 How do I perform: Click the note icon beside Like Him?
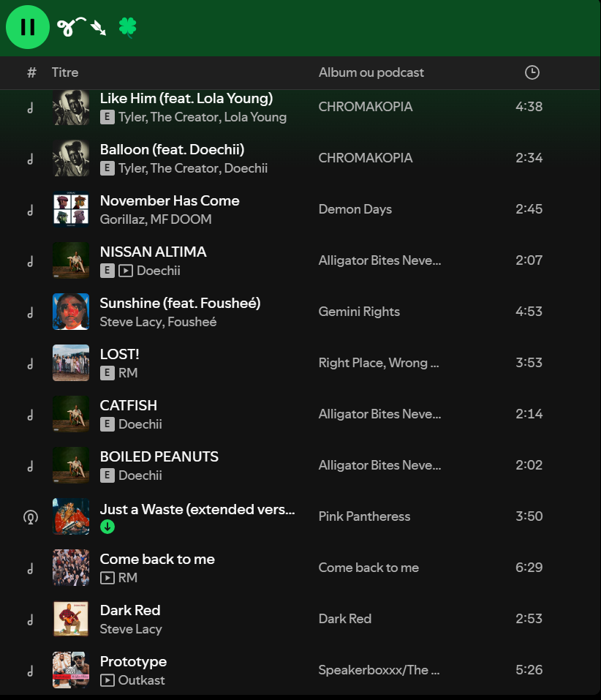[30, 108]
